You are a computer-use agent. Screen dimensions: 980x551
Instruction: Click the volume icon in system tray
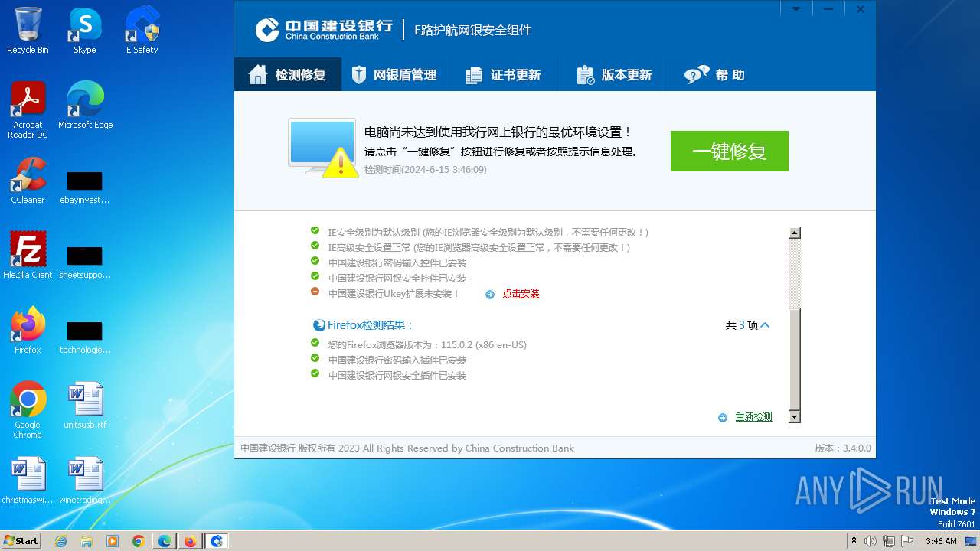tap(871, 541)
